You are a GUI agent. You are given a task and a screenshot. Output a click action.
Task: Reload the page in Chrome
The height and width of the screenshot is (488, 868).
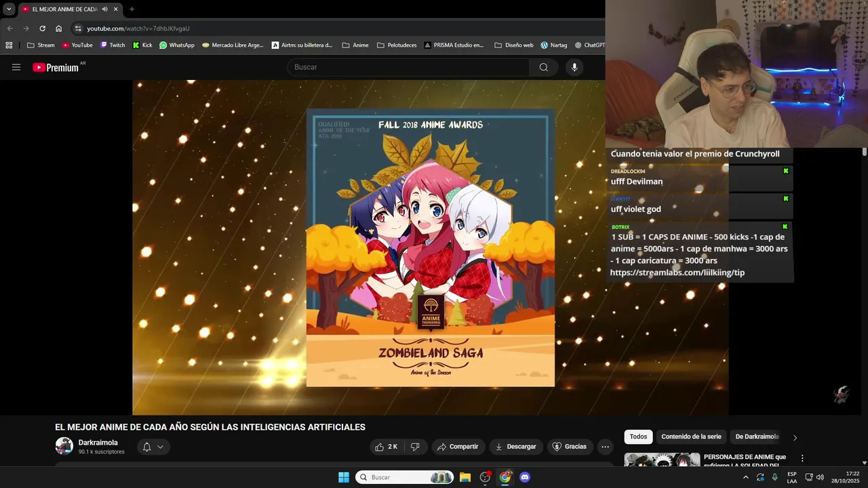click(x=42, y=28)
